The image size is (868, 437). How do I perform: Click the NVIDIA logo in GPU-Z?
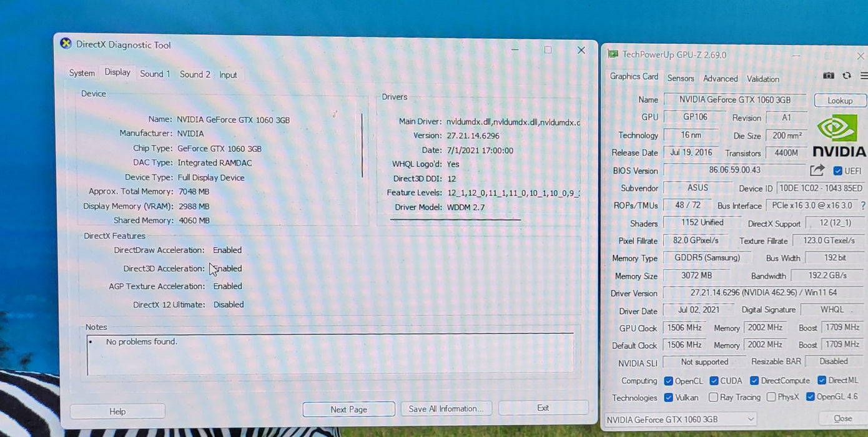(x=837, y=135)
